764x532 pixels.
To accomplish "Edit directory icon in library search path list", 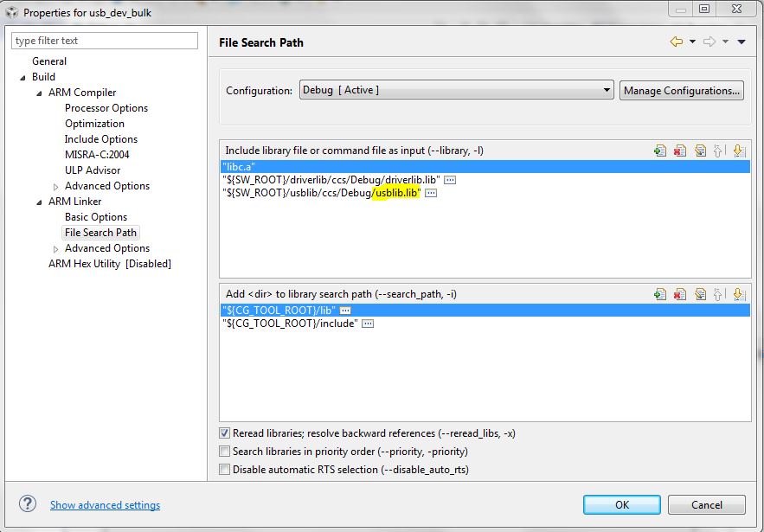I will click(x=700, y=294).
